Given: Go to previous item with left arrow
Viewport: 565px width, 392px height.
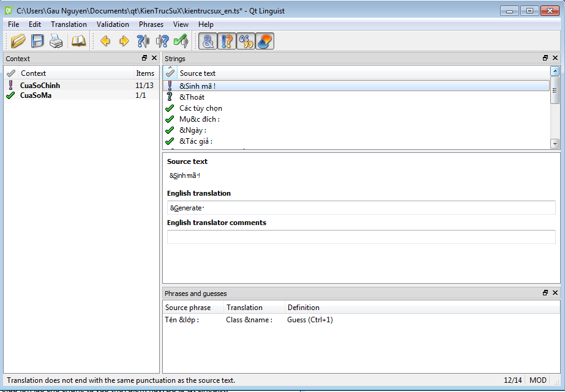Looking at the screenshot, I should [105, 41].
